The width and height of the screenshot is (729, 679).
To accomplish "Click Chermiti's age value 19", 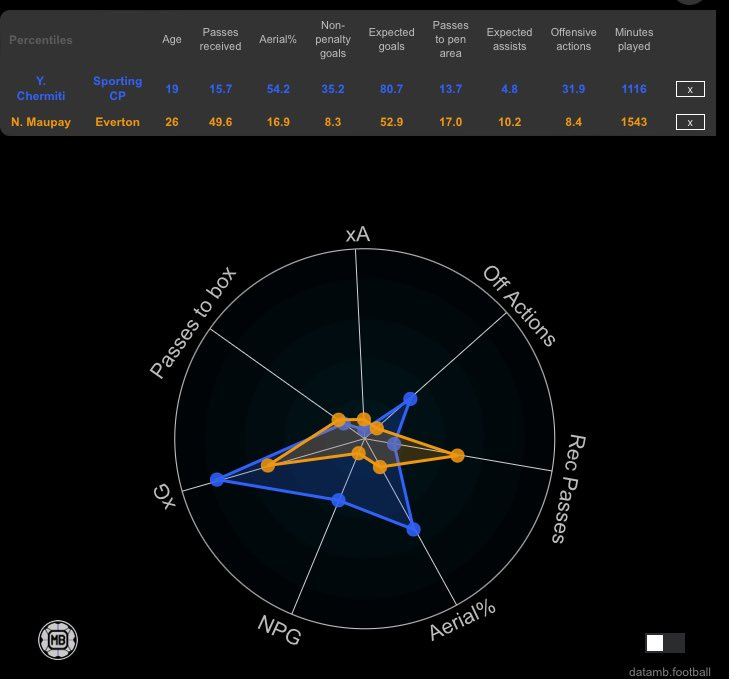I will [x=172, y=89].
